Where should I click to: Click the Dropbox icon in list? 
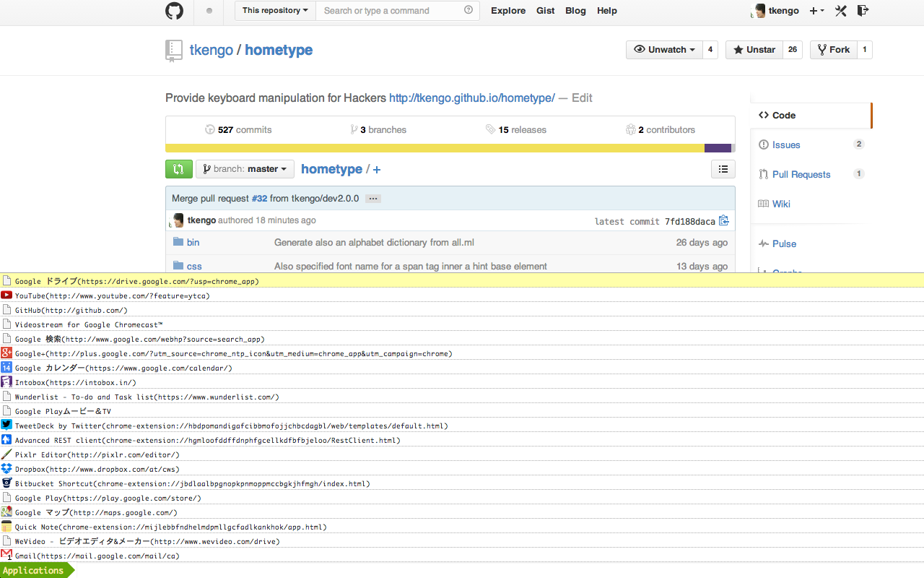click(6, 468)
